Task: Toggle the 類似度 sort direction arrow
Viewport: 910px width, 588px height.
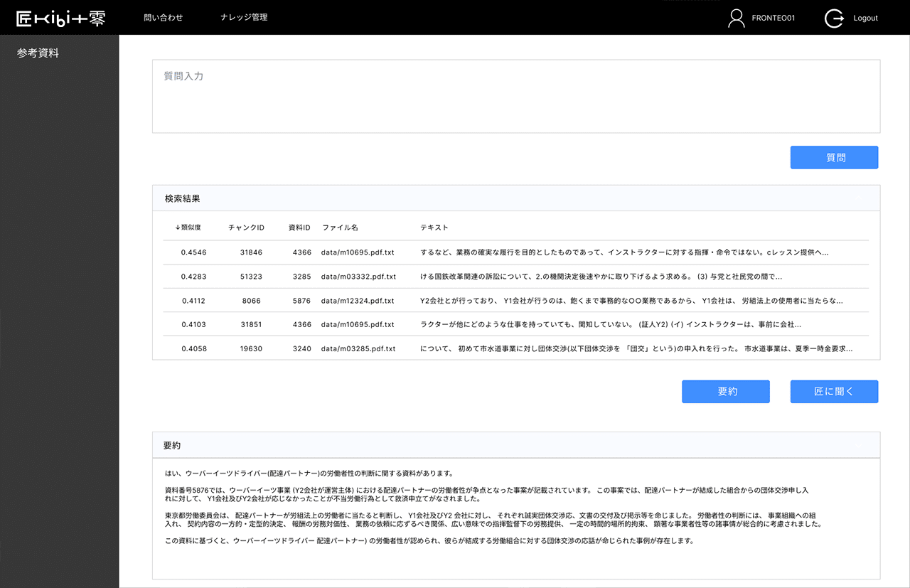Action: pos(178,227)
